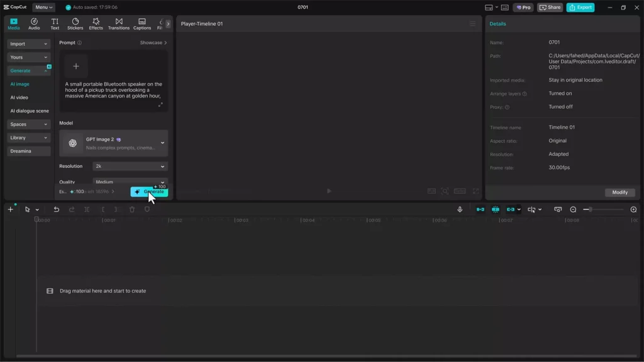
Task: Undo the last action
Action: 56,209
